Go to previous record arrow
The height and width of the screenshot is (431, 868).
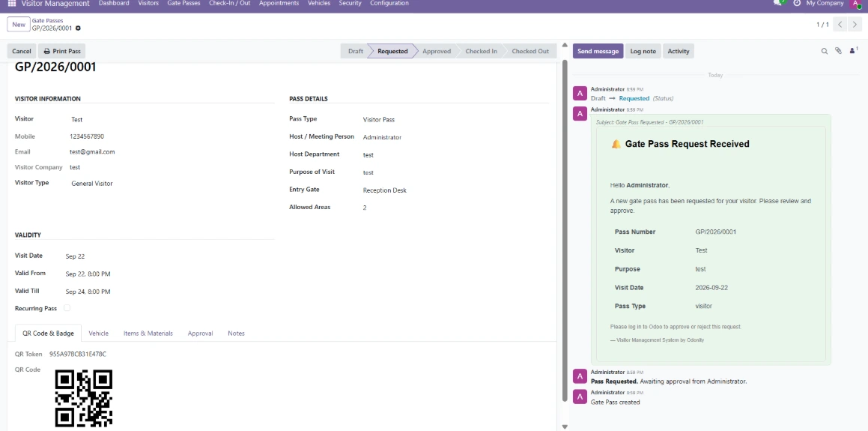(x=840, y=25)
